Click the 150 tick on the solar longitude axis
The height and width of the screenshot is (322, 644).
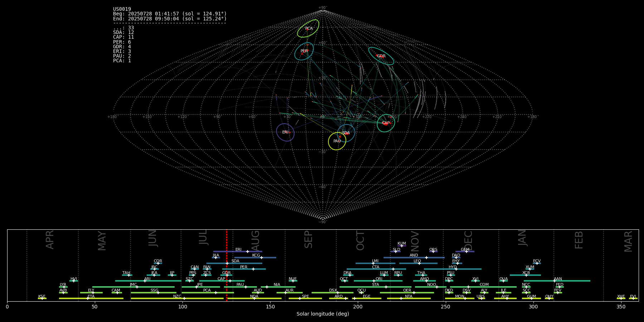pos(270,307)
